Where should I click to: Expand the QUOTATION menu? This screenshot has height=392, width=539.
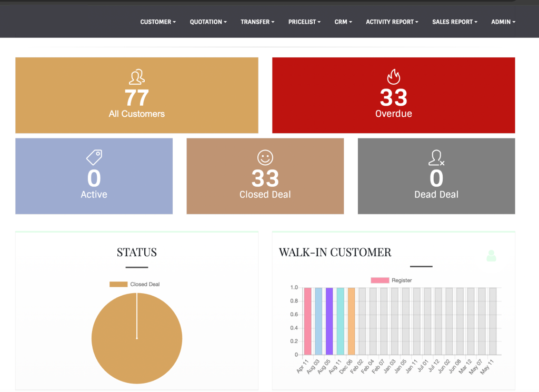click(x=208, y=22)
